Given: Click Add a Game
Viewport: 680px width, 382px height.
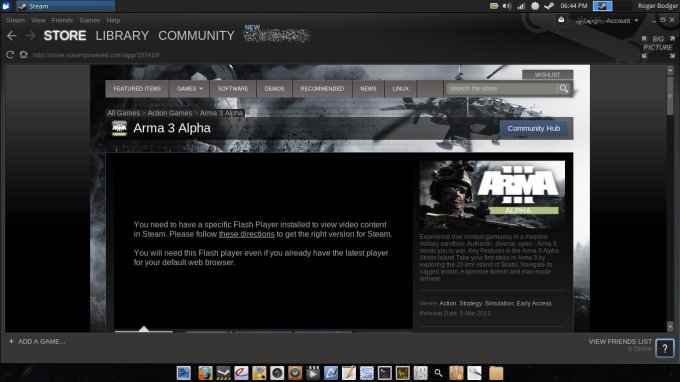Looking at the screenshot, I should (x=42, y=341).
